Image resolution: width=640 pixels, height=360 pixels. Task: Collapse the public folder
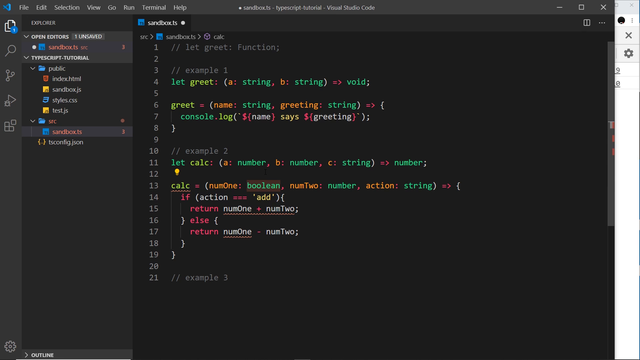33,69
